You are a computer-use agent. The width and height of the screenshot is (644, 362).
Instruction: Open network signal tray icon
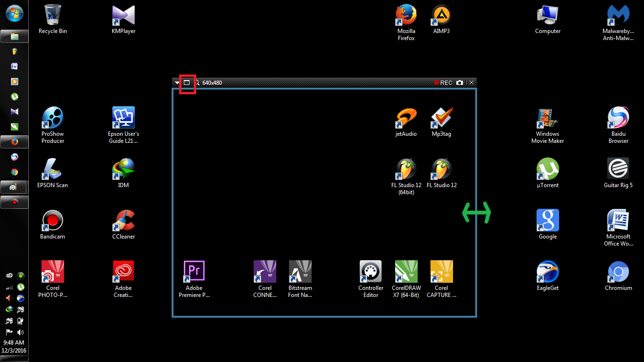tap(9, 287)
